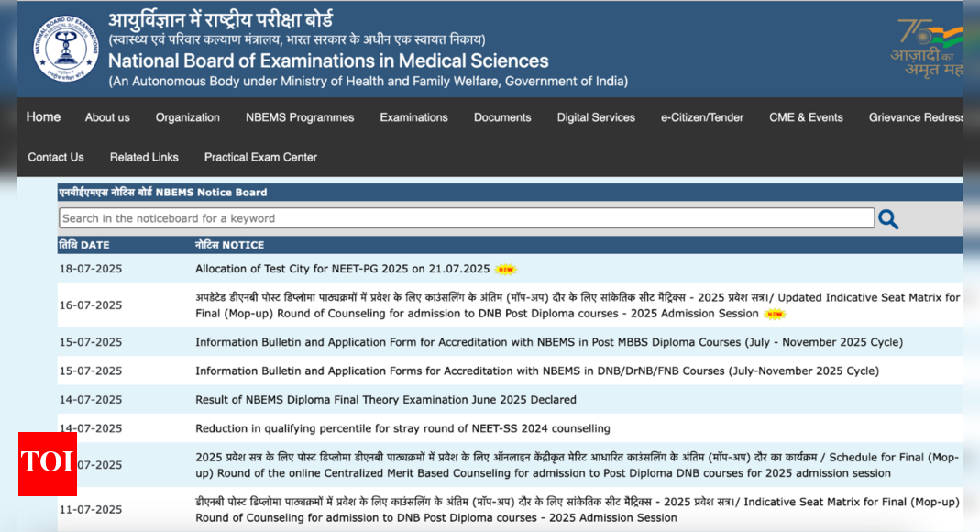
Task: Open Practical Exam Center menu item
Action: coord(260,158)
